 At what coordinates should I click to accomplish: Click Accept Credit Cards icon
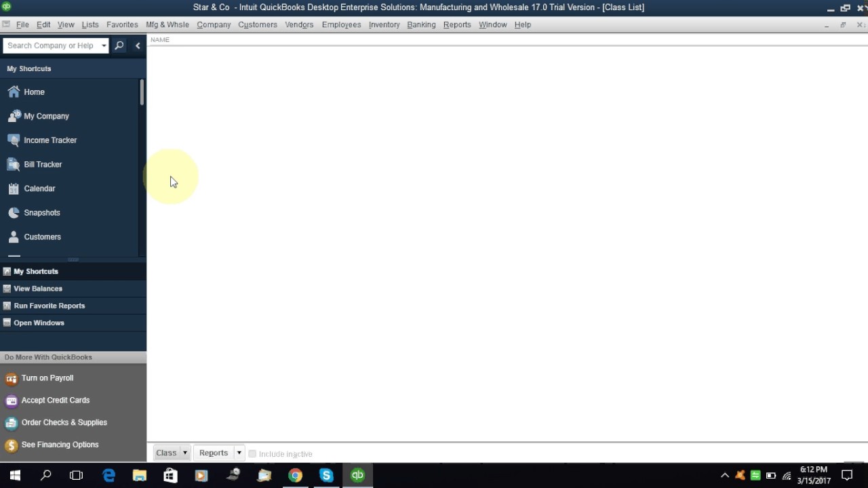click(x=11, y=401)
